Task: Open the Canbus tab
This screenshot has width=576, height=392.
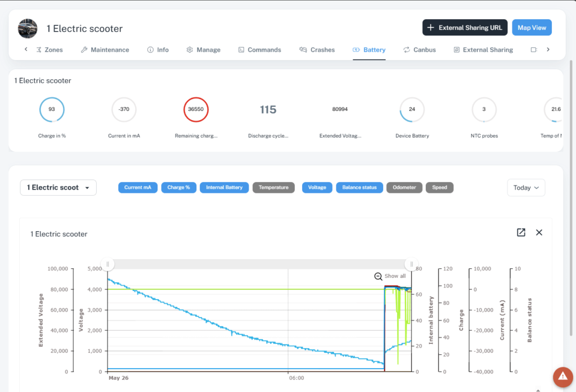Action: click(420, 49)
